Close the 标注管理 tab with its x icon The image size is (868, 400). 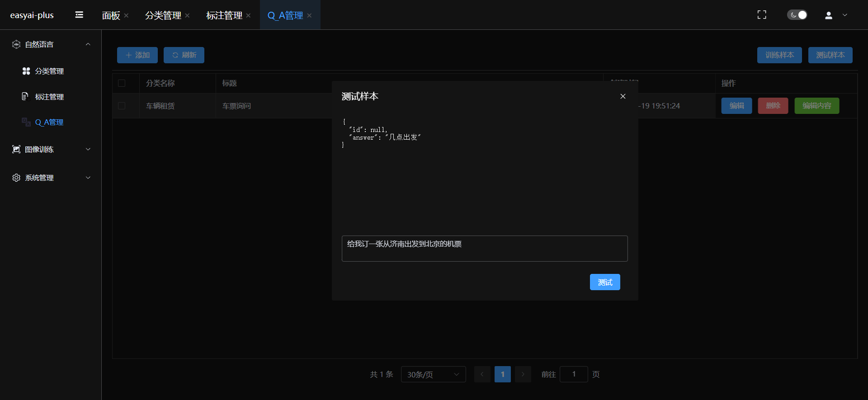(x=248, y=15)
